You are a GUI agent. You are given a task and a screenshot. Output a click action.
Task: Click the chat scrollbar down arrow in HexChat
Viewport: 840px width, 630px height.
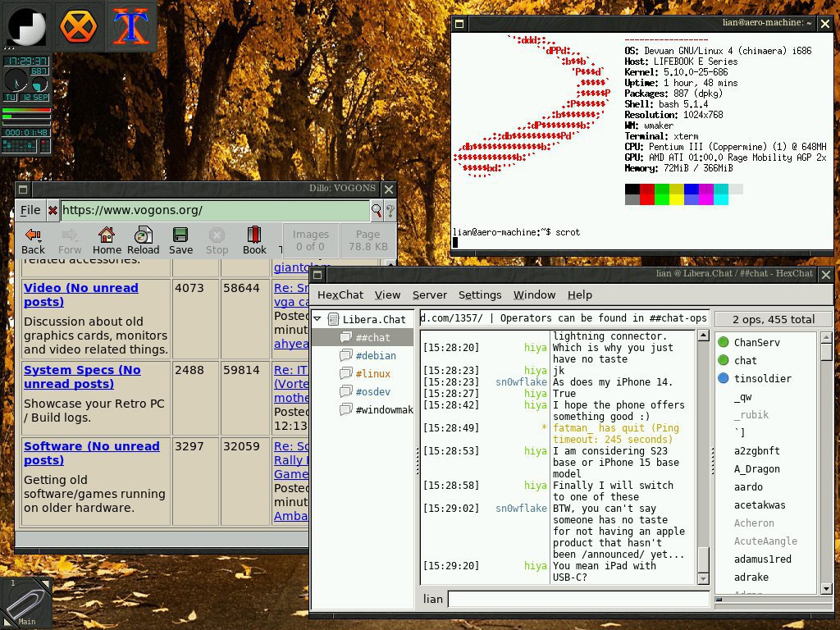pyautogui.click(x=703, y=578)
